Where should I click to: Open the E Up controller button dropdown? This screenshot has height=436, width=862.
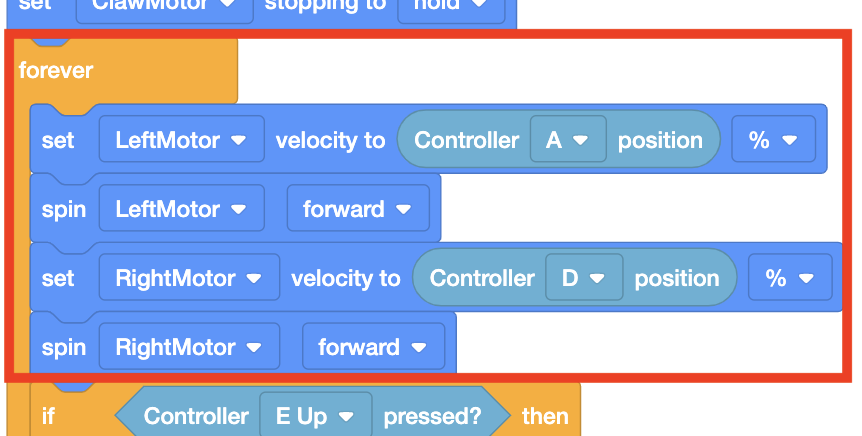click(x=315, y=416)
